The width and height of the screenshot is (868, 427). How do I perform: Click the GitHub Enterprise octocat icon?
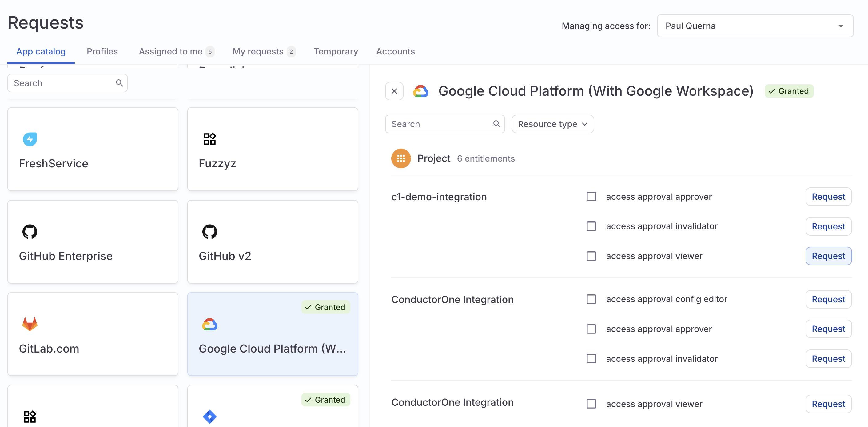click(30, 232)
